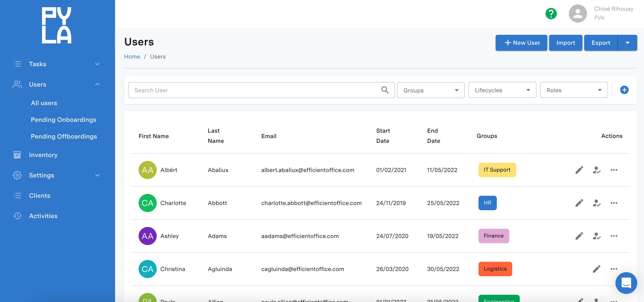Click the Home breadcrumb link
The height and width of the screenshot is (302, 644).
pyautogui.click(x=132, y=57)
